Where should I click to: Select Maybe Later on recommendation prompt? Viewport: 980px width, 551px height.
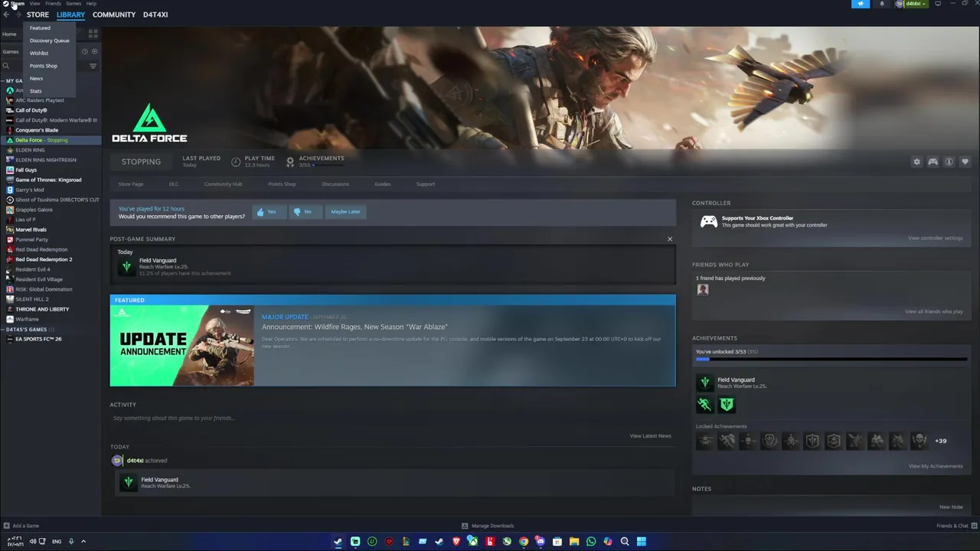click(x=345, y=212)
